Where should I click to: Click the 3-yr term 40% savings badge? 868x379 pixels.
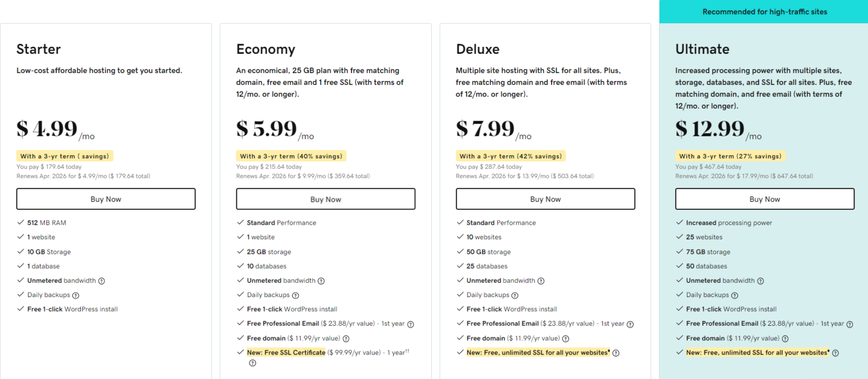[291, 156]
